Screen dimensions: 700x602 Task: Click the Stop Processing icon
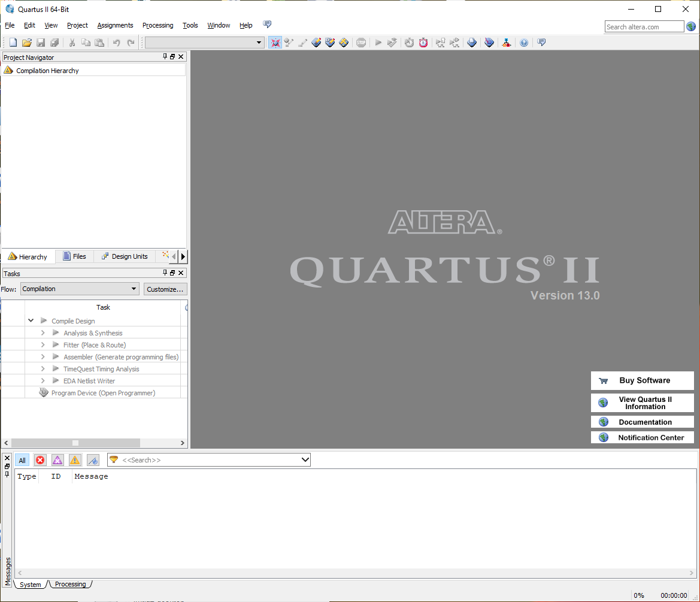pos(361,42)
